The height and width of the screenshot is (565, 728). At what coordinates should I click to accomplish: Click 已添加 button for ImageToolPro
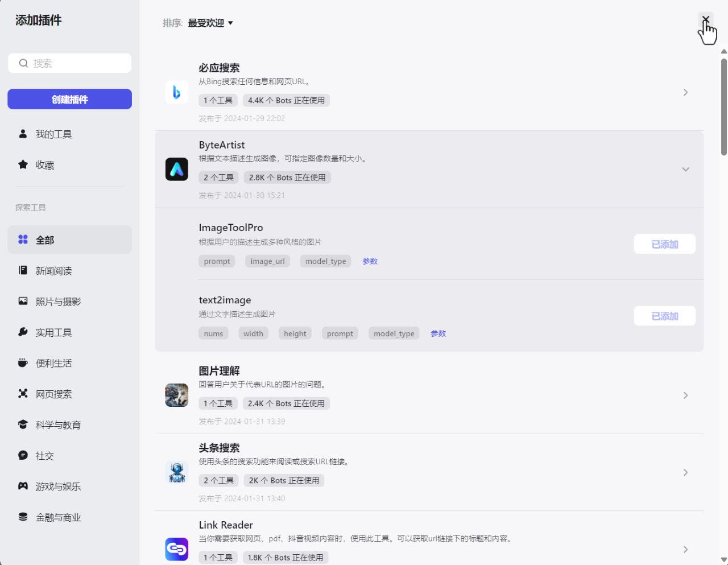(x=664, y=244)
